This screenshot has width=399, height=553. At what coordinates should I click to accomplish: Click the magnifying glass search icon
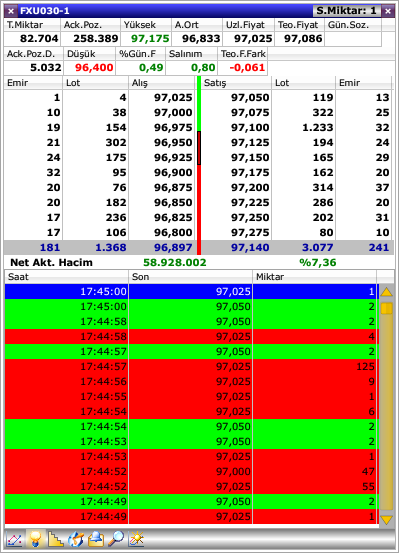click(x=116, y=540)
